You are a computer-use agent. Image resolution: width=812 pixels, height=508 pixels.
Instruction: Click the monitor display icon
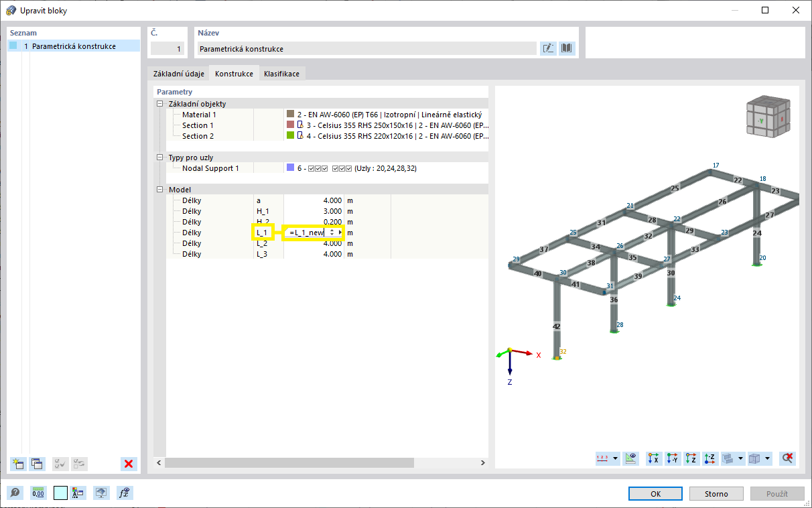click(101, 493)
